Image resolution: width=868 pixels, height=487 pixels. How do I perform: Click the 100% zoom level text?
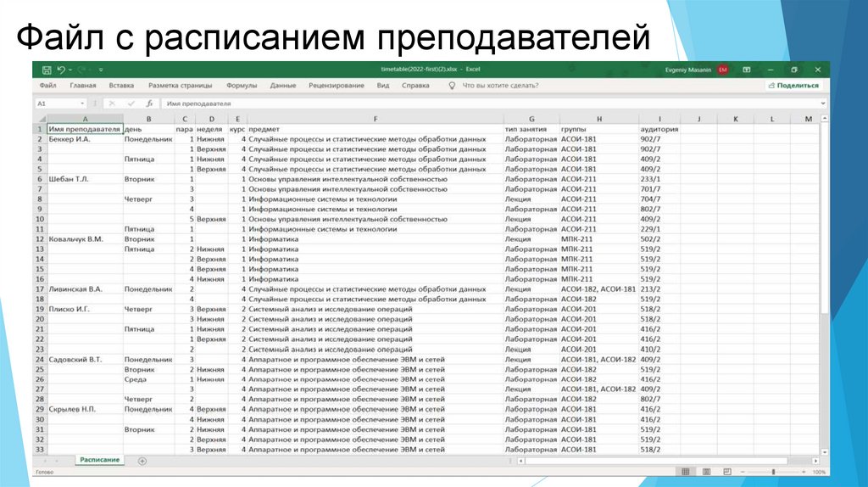coord(820,472)
